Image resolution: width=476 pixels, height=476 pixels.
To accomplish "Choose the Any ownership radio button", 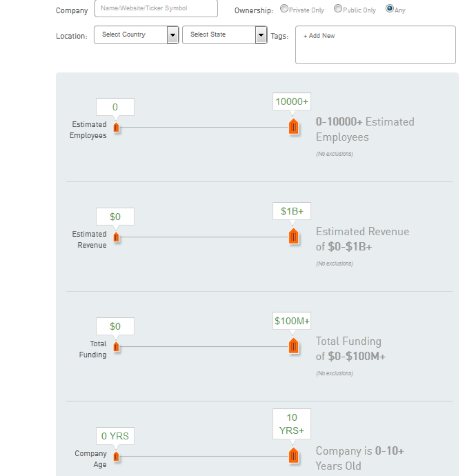I will click(390, 9).
